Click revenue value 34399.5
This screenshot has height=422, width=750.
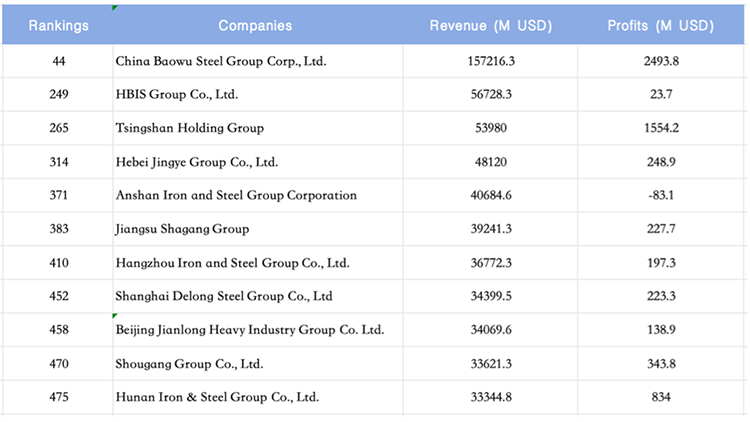coord(490,296)
